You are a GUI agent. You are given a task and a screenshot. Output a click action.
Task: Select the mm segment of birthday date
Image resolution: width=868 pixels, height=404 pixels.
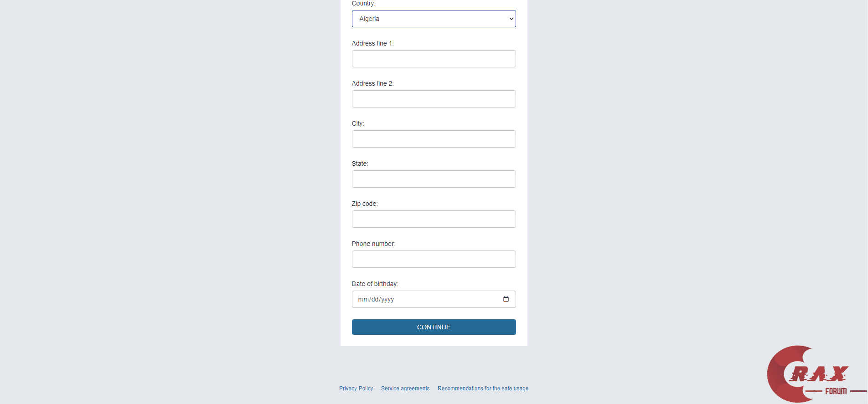[363, 300]
